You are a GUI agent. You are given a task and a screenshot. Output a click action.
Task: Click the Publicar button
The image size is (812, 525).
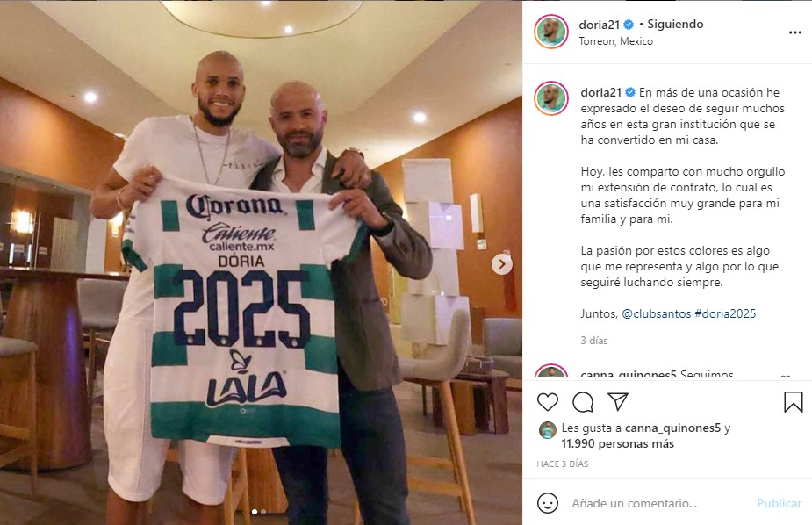(x=779, y=503)
